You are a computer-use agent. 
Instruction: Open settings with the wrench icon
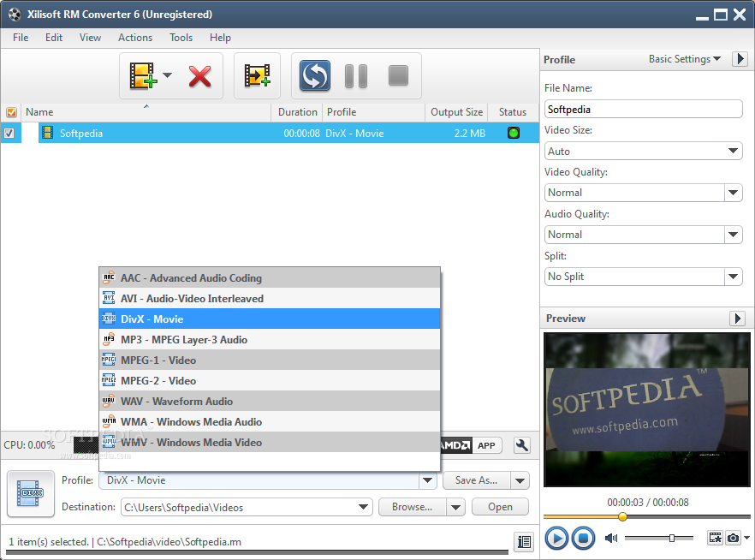pyautogui.click(x=522, y=445)
